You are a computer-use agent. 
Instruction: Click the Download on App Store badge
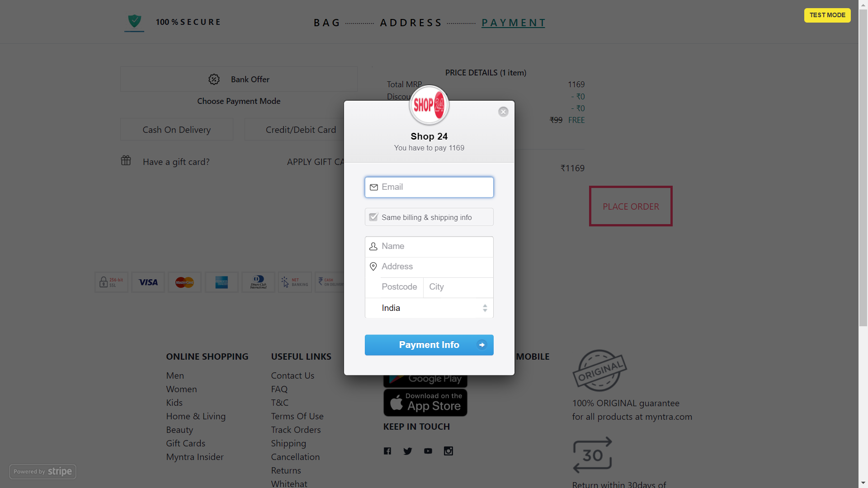[x=425, y=403]
